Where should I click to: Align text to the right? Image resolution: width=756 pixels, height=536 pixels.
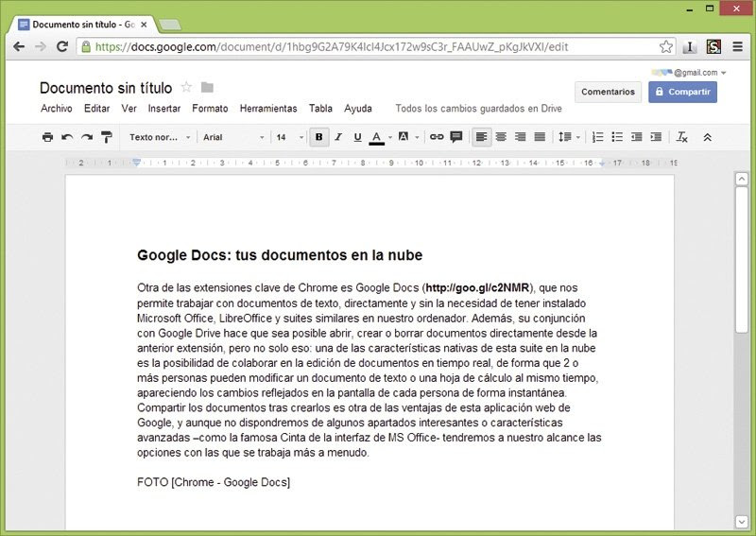[521, 137]
